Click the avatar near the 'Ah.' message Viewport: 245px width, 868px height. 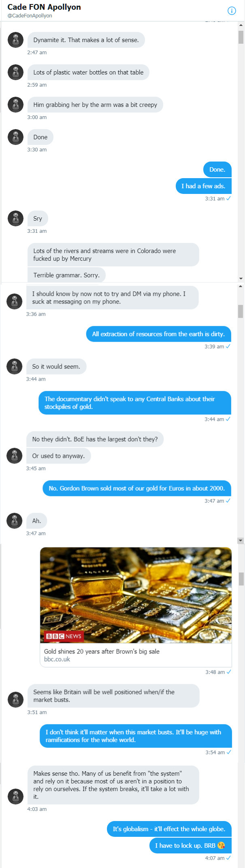[15, 521]
